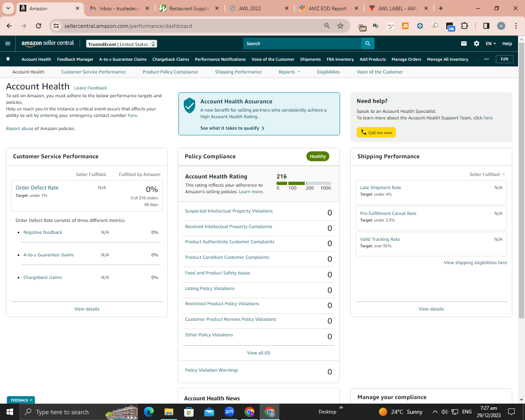
Task: Focus the Seller Central Search field
Action: coord(302,43)
